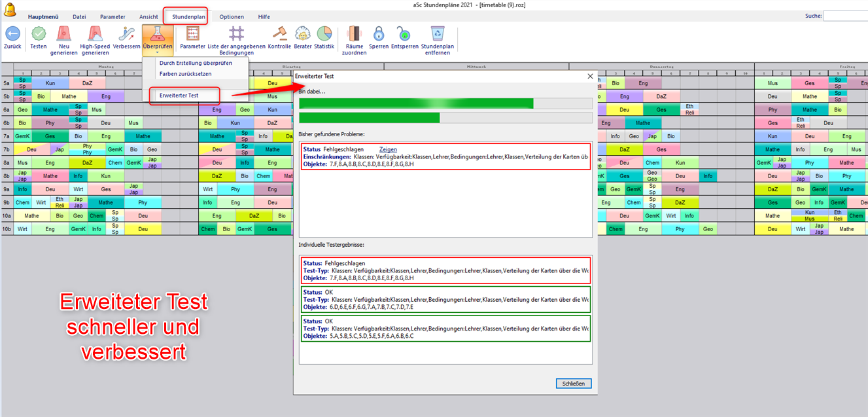Screen dimensions: 868x417
Task: Click the Überprüfen flask icon
Action: point(158,33)
